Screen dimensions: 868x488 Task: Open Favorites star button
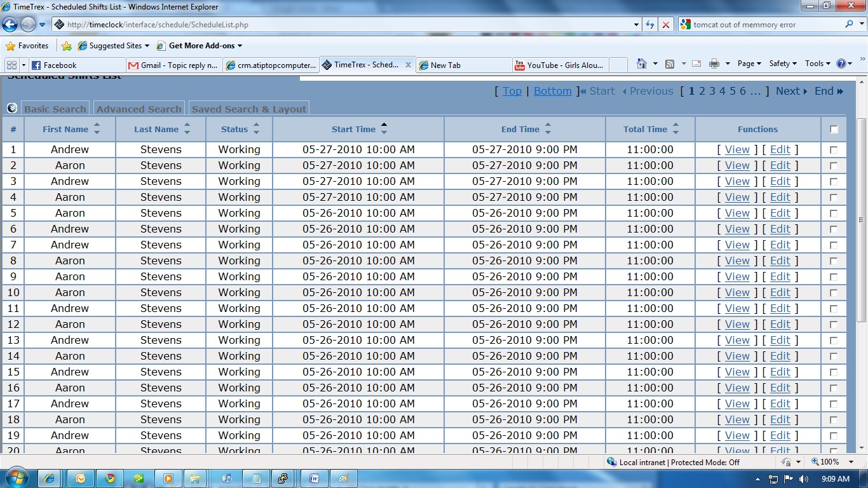pyautogui.click(x=27, y=46)
